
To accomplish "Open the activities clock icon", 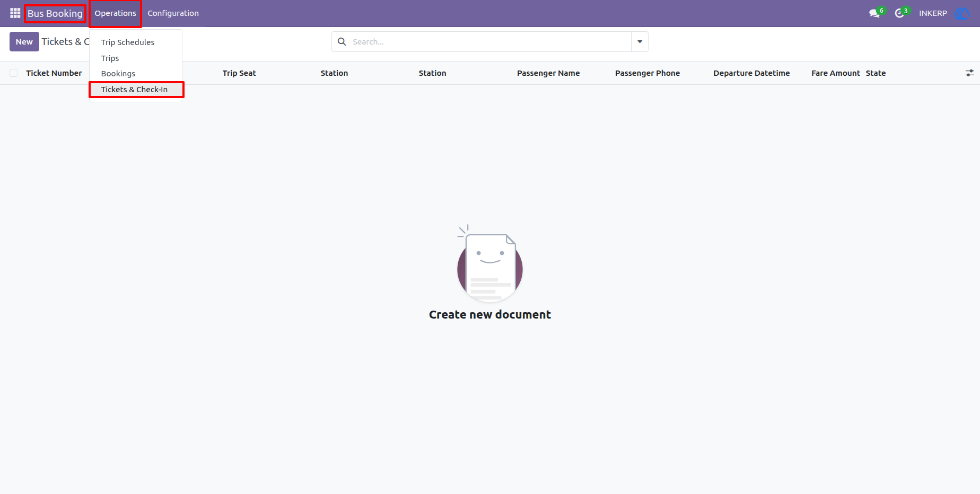I will 899,13.
